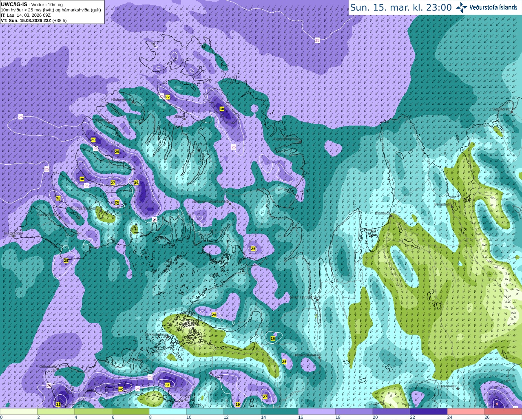Click the 2–4 light green legend segment
The image size is (522, 420).
(x=56, y=411)
